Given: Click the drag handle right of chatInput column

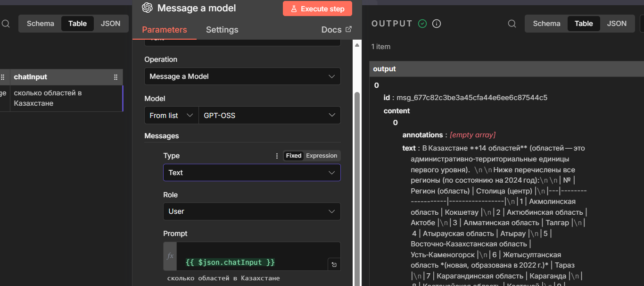Looking at the screenshot, I should pos(116,77).
